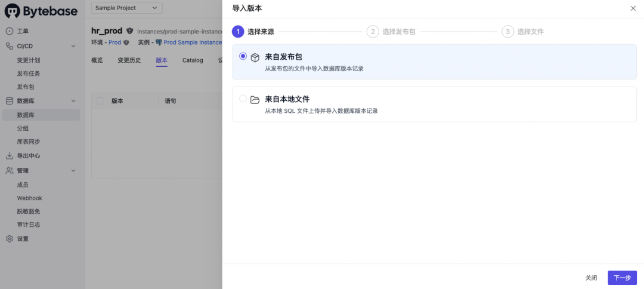Click the shield icon beside hr_prod
The width and height of the screenshot is (644, 289).
(x=130, y=31)
